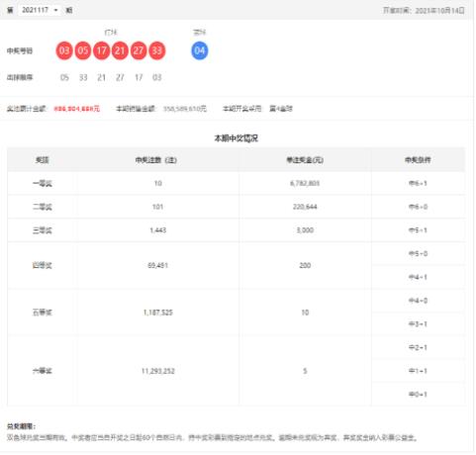Click the red prize pool amount text
Image resolution: width=476 pixels, height=455 pixels.
[x=77, y=109]
